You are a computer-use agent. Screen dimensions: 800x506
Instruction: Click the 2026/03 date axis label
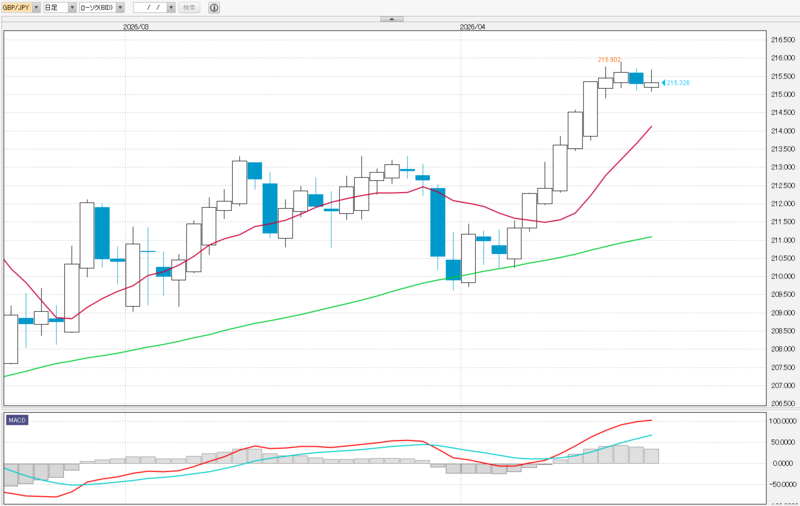pyautogui.click(x=136, y=27)
